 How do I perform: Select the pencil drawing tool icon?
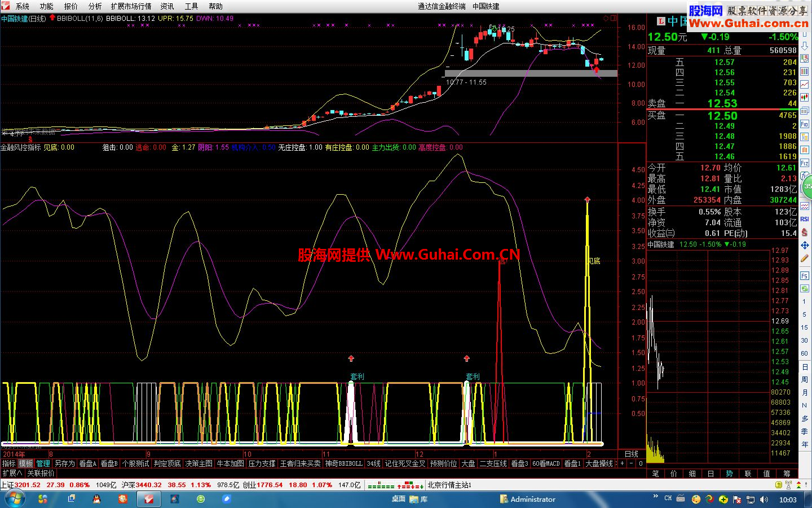[805, 258]
